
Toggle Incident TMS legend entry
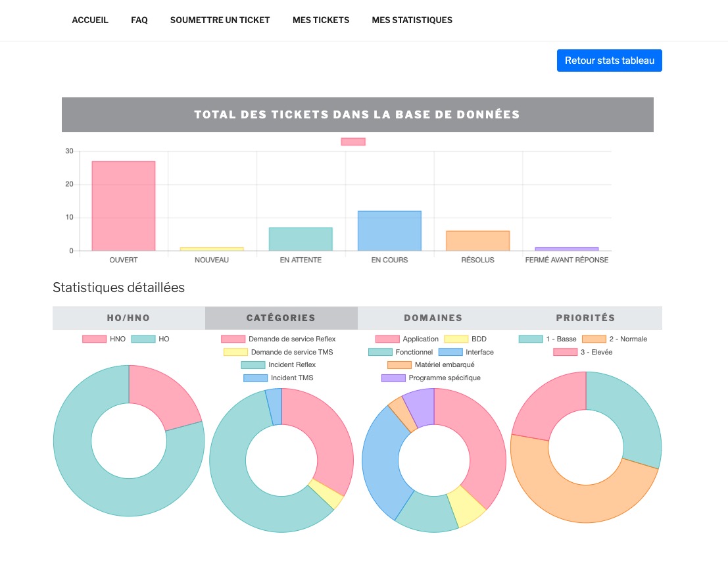coord(279,378)
